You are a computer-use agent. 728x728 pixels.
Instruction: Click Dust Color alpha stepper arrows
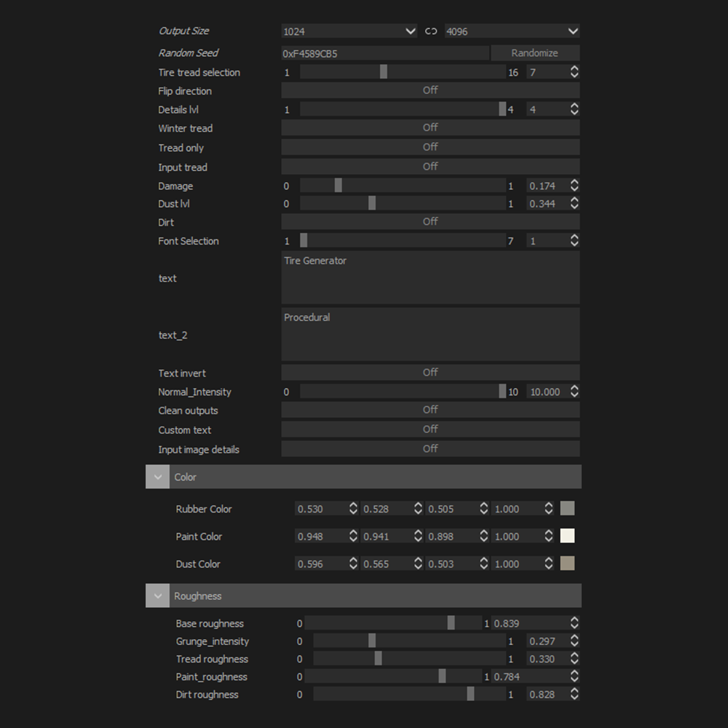pyautogui.click(x=549, y=563)
